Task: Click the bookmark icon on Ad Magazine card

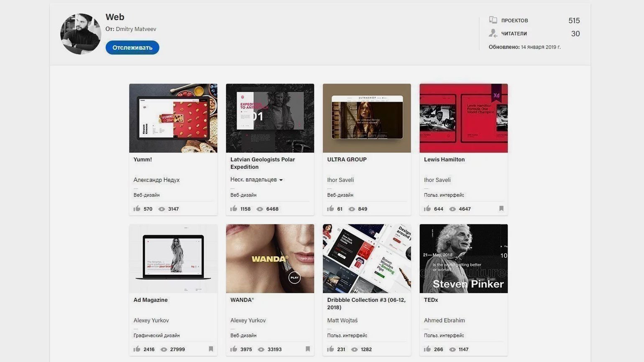Action: click(211, 349)
